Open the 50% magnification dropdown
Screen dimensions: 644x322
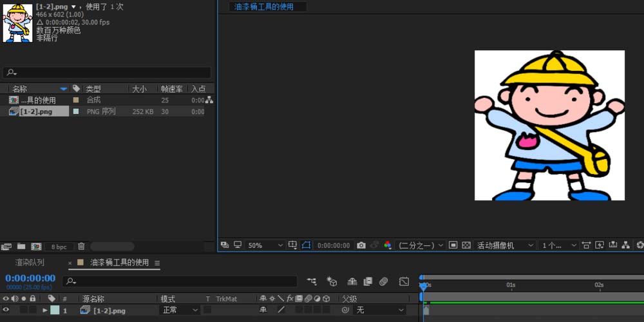click(x=265, y=245)
